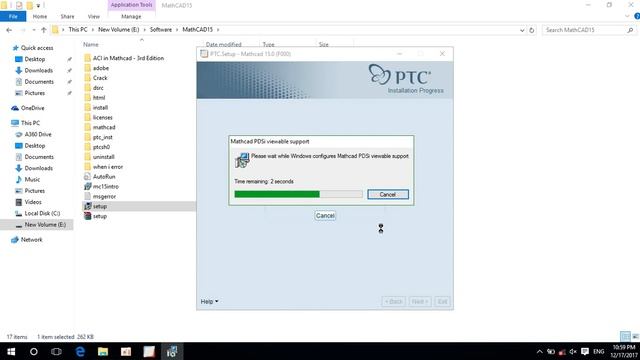Sort files by the Name column header

coord(91,44)
